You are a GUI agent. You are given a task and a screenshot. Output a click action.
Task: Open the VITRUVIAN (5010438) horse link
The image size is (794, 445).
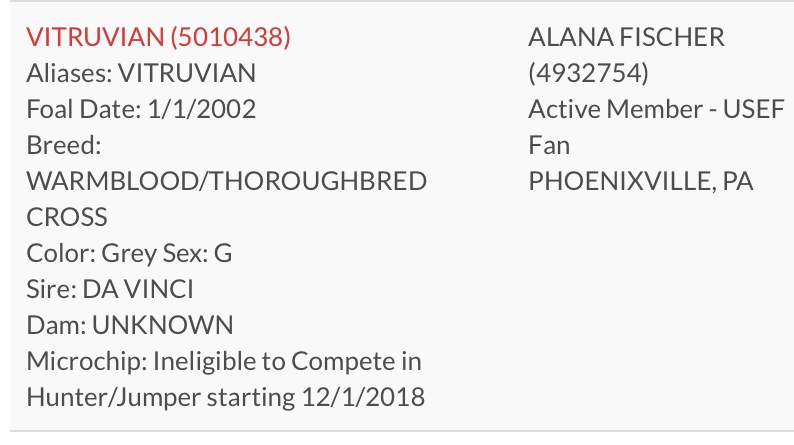point(158,37)
